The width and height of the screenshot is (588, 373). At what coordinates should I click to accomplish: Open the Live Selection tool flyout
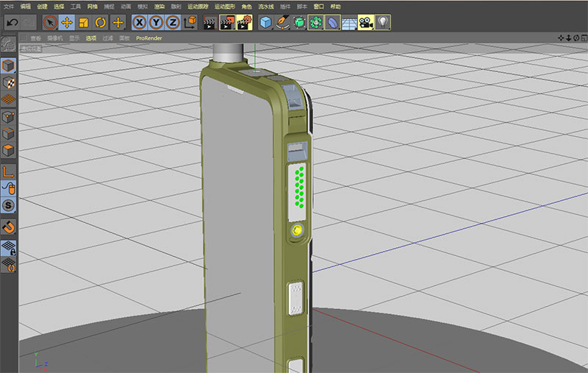coord(50,23)
